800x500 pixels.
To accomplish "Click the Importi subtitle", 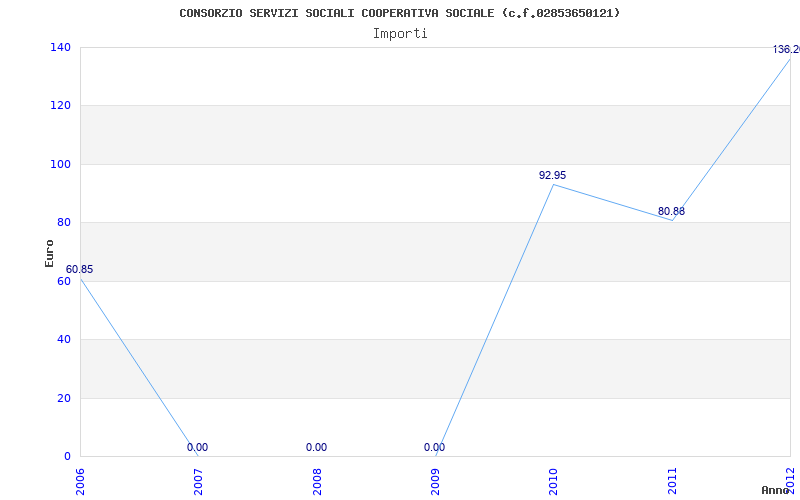I will coord(400,34).
